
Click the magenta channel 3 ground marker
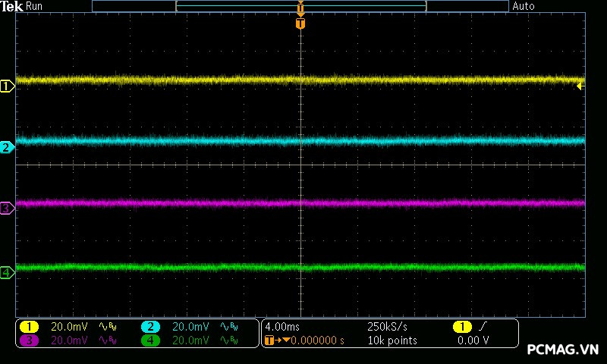point(7,207)
